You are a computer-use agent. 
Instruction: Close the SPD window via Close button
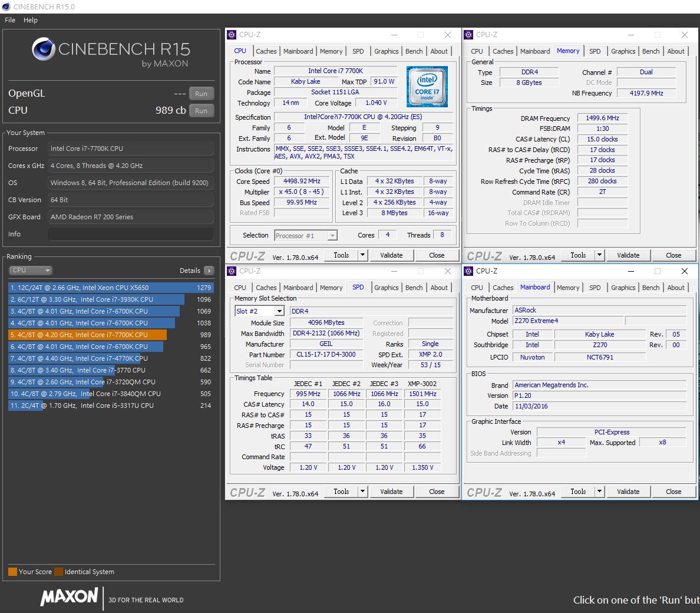click(437, 492)
